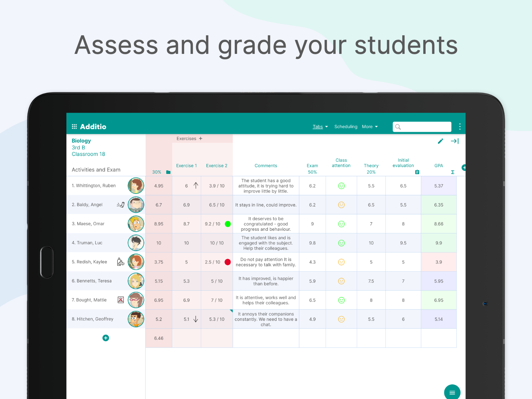532x399 pixels.
Task: Click average cell '6.46'
Action: coord(159,338)
